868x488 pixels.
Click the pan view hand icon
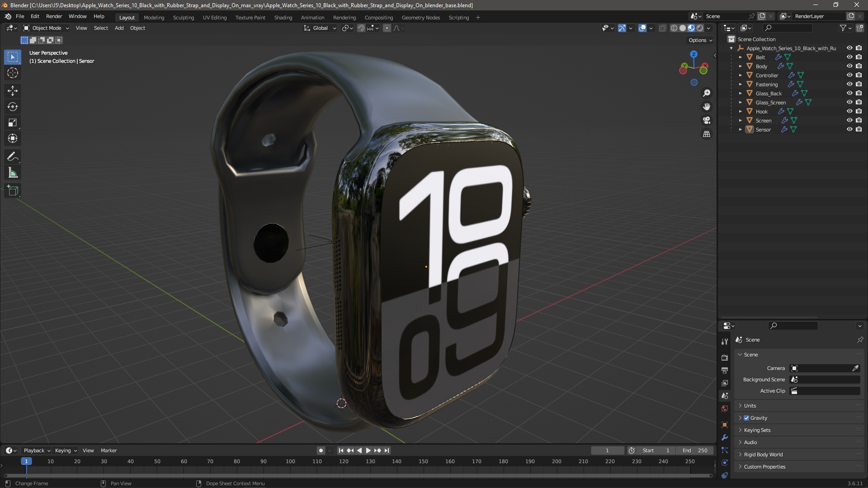[706, 107]
